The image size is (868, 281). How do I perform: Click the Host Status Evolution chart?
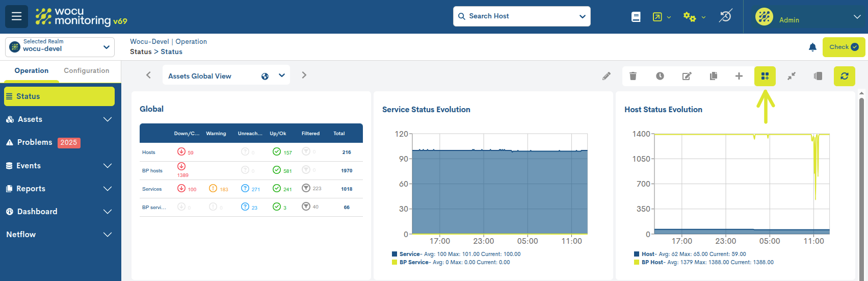742,184
